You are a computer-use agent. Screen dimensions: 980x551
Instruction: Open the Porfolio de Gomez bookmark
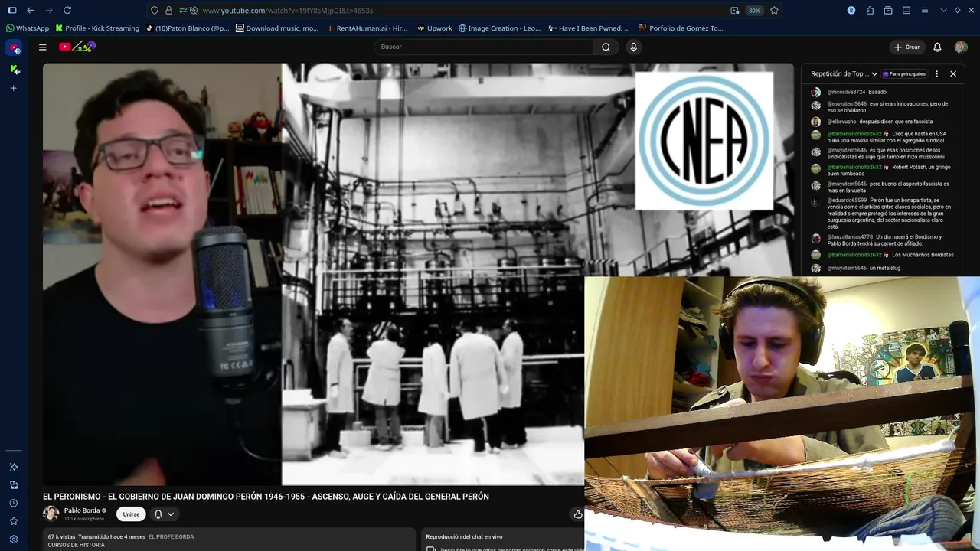click(x=681, y=28)
